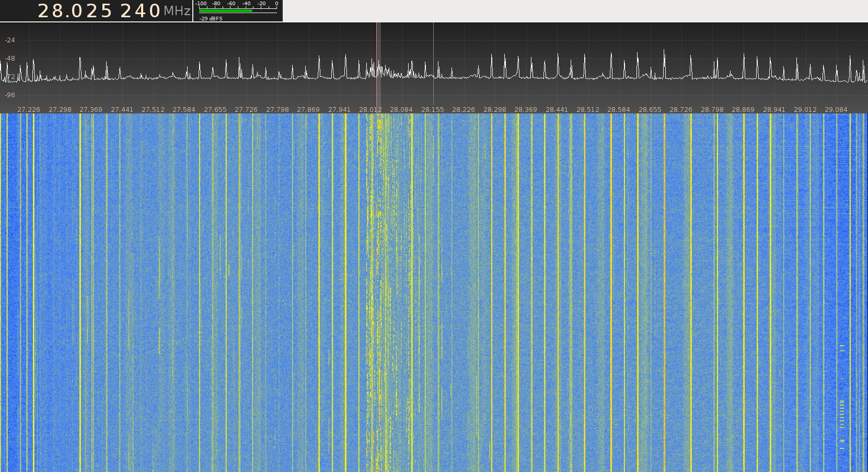Click the -48 dB axis label
Screen dimensions: 868x472
tap(10, 59)
